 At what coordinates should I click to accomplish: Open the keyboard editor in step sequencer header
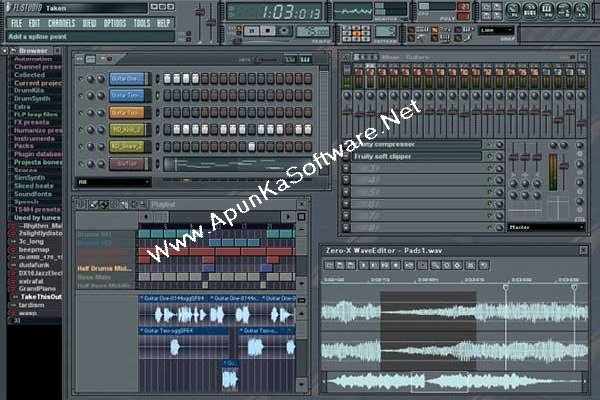point(305,59)
